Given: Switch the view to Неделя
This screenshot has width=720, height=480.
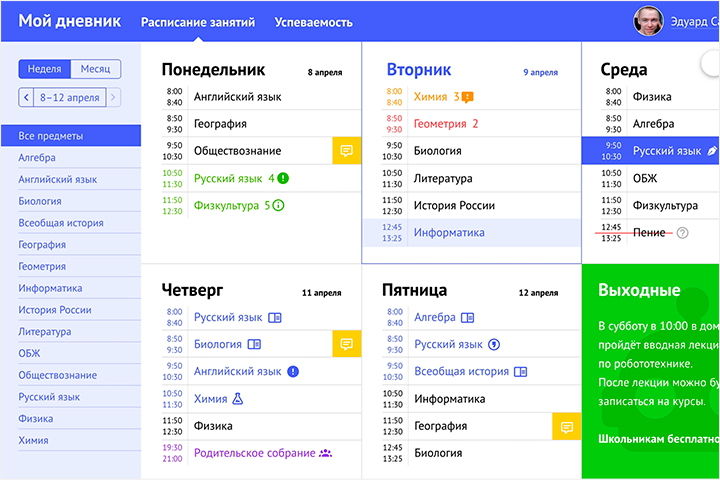Looking at the screenshot, I should (x=44, y=69).
